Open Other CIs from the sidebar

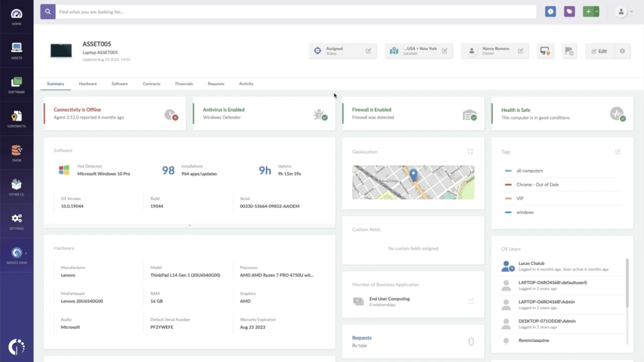point(16,187)
